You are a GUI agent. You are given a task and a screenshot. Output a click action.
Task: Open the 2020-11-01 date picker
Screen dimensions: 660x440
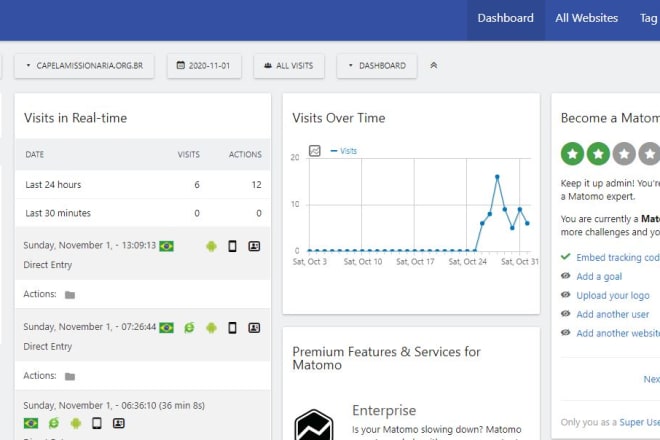pos(204,66)
